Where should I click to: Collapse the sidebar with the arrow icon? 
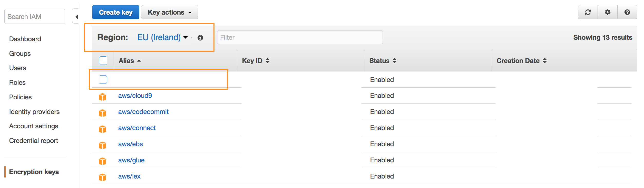(x=76, y=17)
